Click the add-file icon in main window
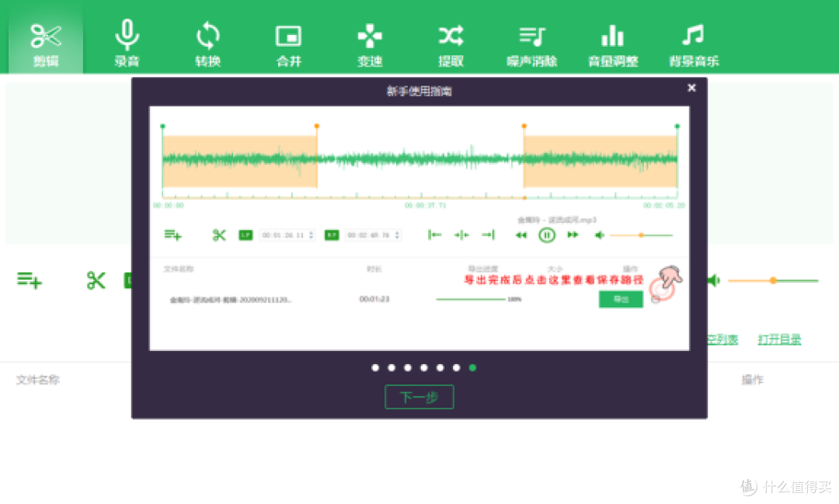This screenshot has height=504, width=839. pos(30,280)
